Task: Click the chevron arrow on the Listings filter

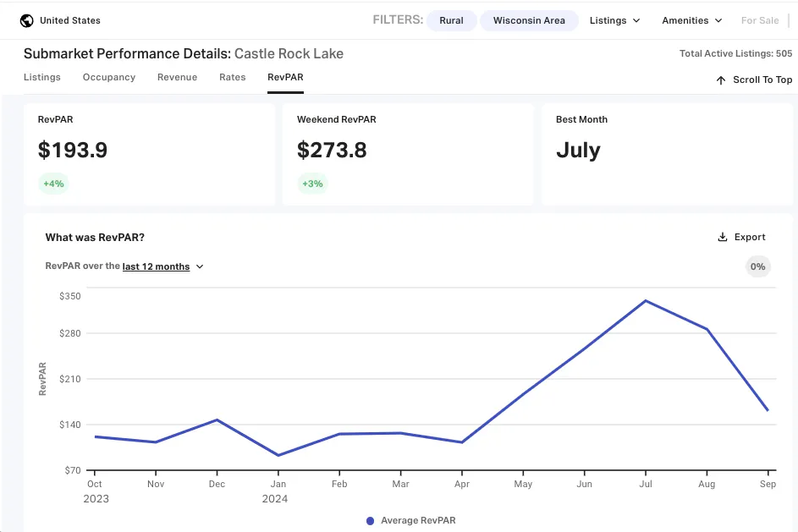Action: point(636,21)
